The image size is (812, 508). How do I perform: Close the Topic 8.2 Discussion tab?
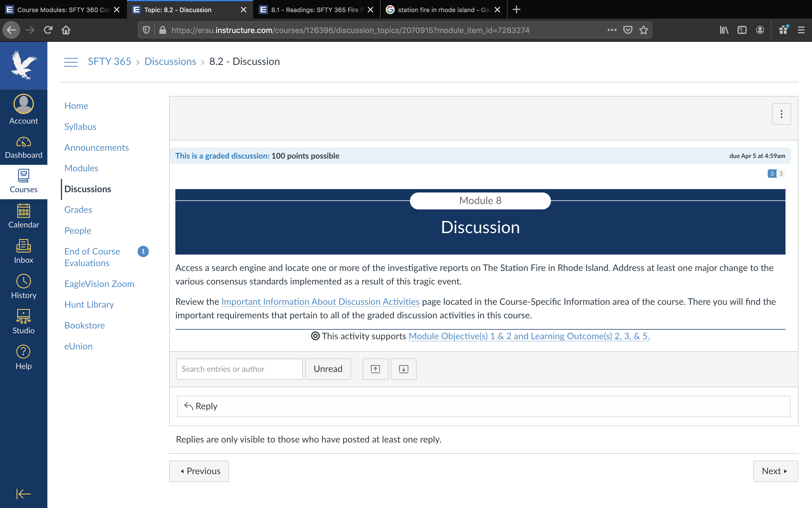(244, 10)
